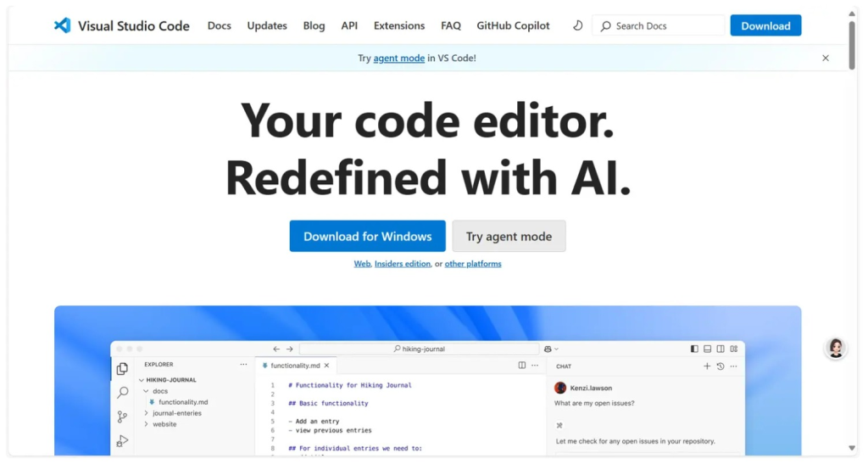Open the Explorer panel ellipsis menu
The image size is (868, 464).
[243, 365]
